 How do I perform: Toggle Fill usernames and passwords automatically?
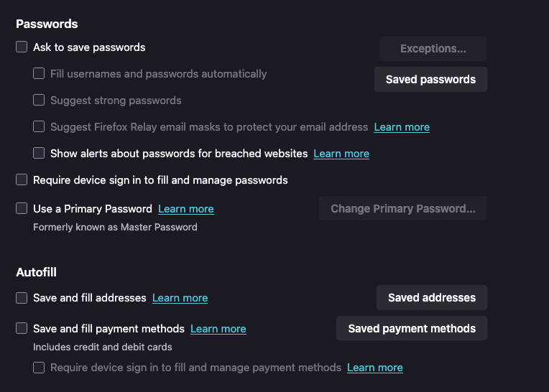click(39, 74)
